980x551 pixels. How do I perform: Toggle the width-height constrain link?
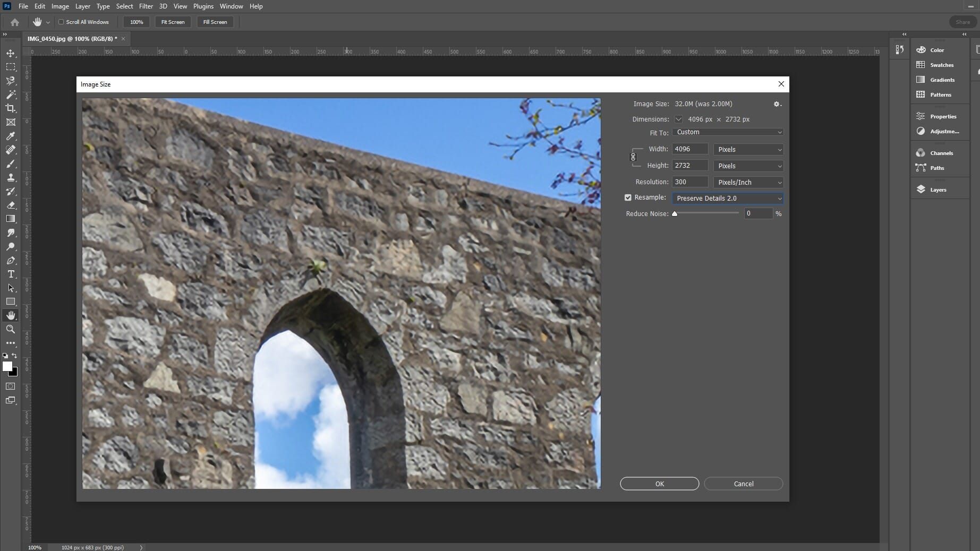tap(633, 157)
